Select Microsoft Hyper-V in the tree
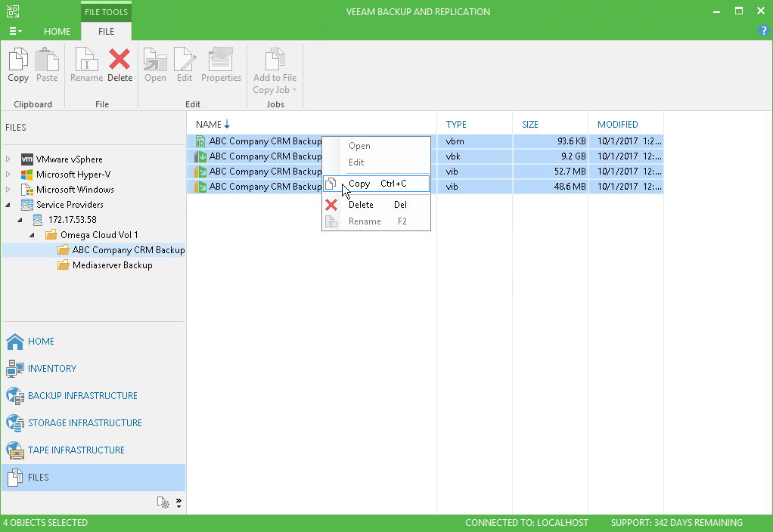 (73, 175)
